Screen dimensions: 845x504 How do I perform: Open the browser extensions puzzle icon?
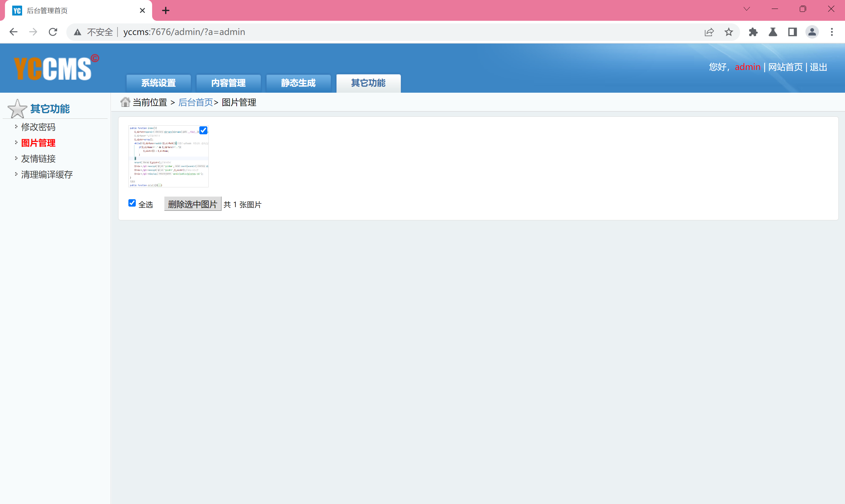(753, 32)
